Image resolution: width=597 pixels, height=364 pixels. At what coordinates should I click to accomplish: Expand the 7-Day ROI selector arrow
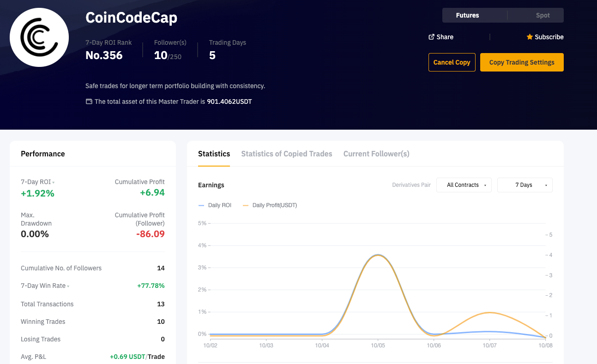(x=54, y=183)
